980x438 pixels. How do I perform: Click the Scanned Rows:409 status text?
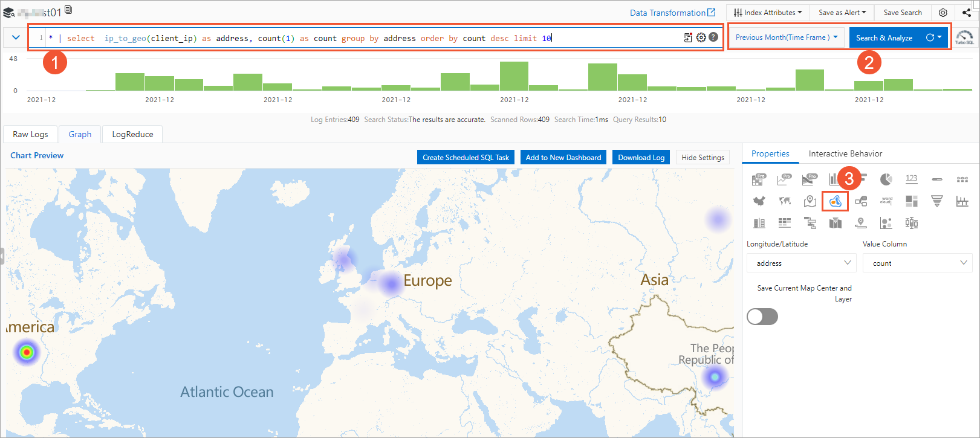coord(520,120)
